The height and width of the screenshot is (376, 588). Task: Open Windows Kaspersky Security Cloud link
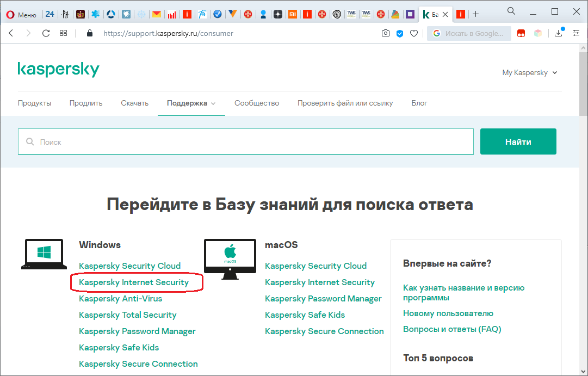point(130,266)
